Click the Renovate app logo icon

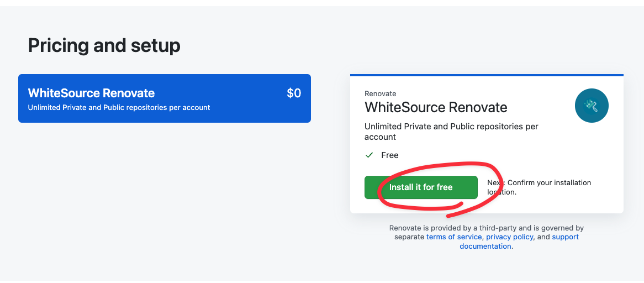(x=592, y=106)
